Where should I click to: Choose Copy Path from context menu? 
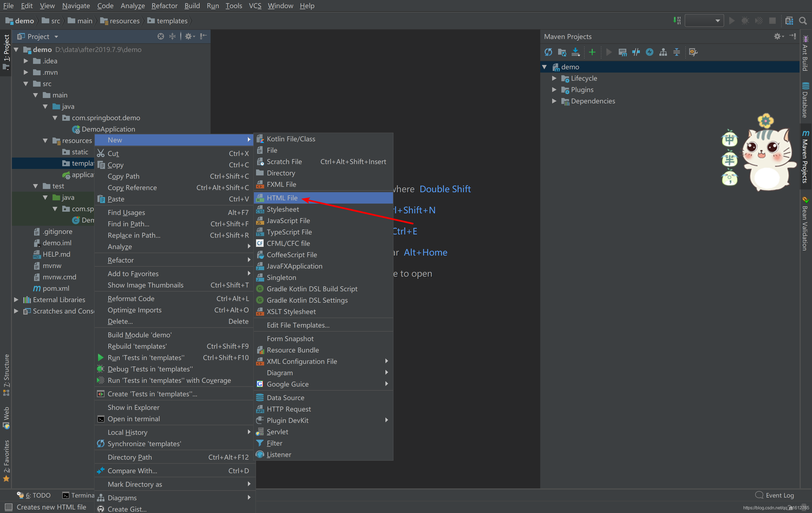(x=123, y=177)
